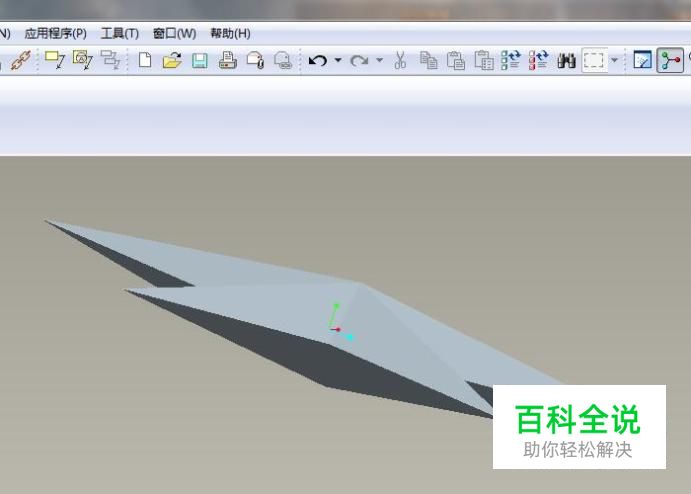691x494 pixels.
Task: Click the scissors cut icon
Action: (400, 60)
